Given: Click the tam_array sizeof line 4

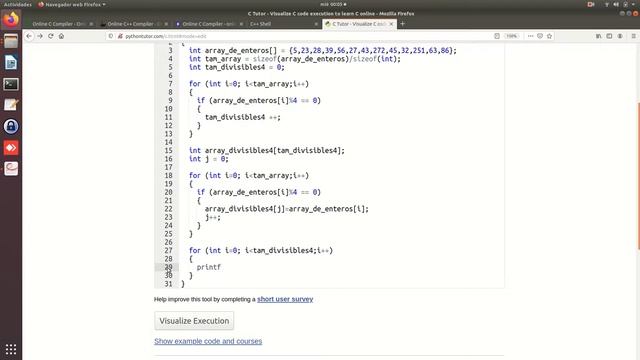Looking at the screenshot, I should coord(295,59).
